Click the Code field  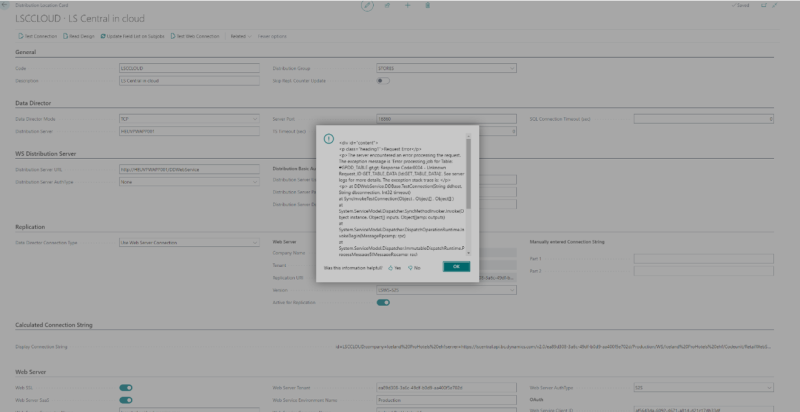[189, 68]
